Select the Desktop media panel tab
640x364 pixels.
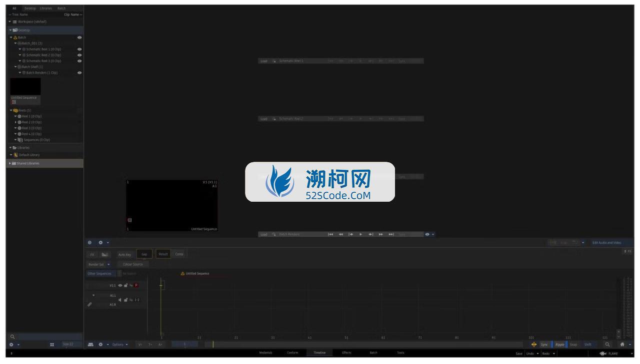tap(29, 8)
